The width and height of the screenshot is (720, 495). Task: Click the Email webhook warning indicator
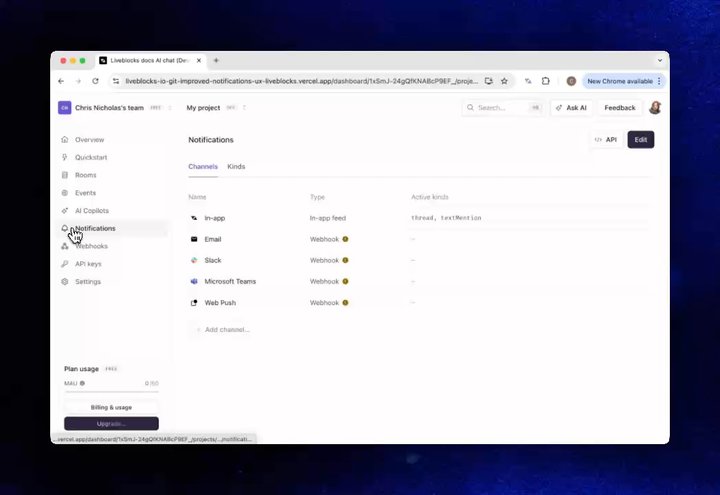[345, 239]
